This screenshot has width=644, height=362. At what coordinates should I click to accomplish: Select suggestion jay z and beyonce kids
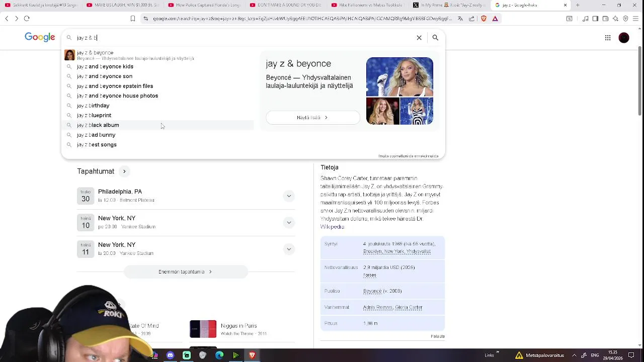[158, 66]
